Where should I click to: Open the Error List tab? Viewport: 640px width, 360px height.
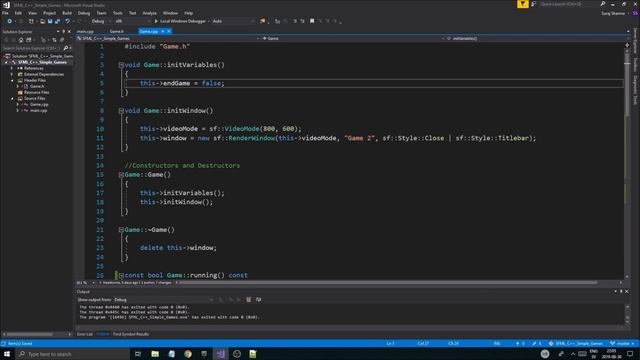coord(85,334)
